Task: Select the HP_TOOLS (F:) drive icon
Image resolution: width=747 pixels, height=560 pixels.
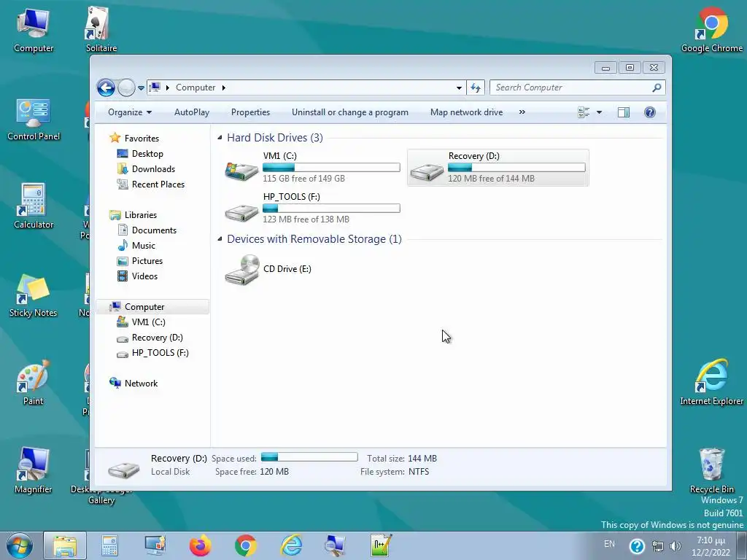Action: (241, 212)
